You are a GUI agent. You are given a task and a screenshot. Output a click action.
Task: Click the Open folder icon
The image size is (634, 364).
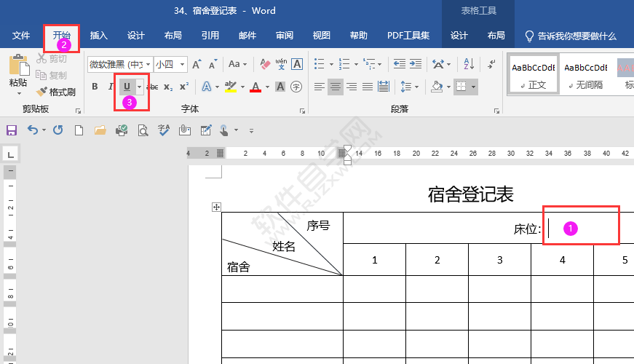(100, 130)
